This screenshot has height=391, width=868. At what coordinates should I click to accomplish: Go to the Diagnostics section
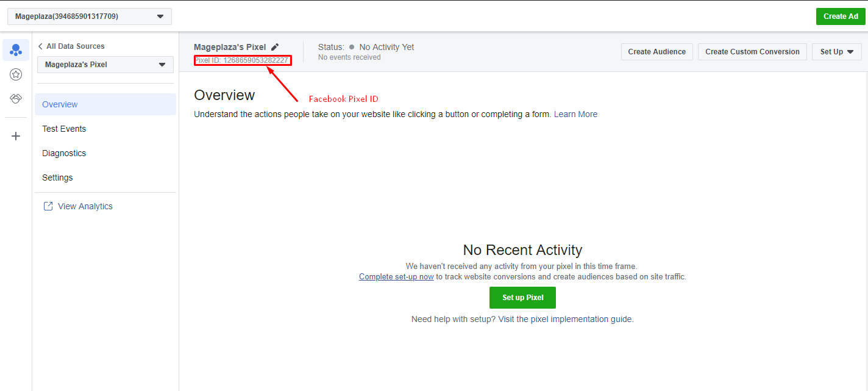(64, 153)
